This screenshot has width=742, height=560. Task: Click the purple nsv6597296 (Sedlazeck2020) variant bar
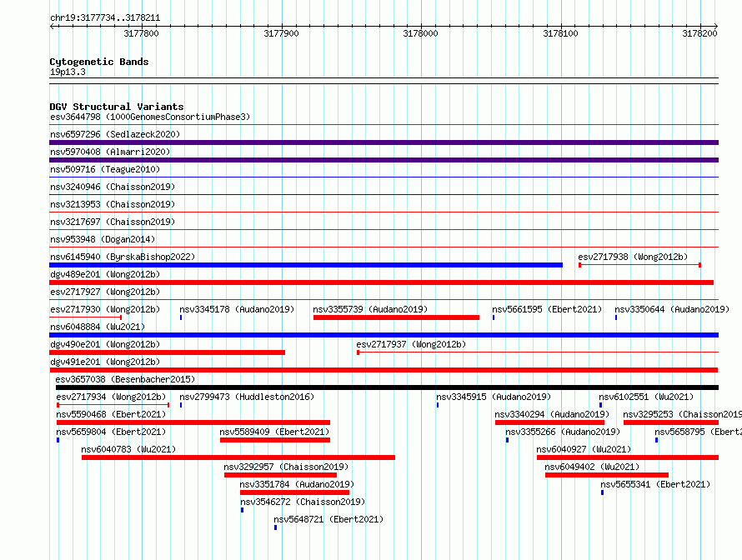(x=384, y=142)
